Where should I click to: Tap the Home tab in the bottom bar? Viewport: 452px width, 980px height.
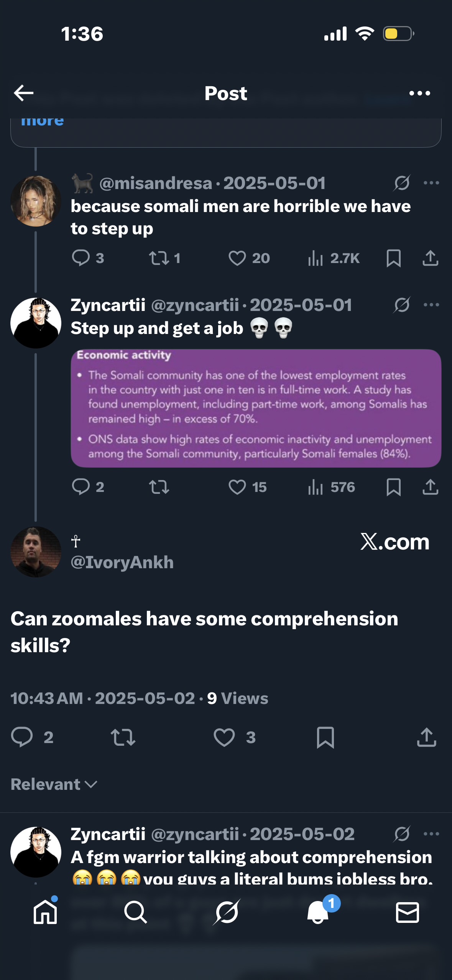(x=45, y=912)
